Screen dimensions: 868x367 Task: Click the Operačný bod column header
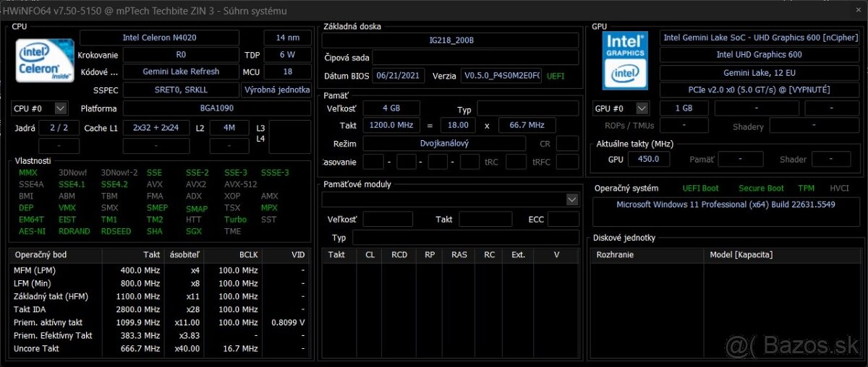coord(41,255)
